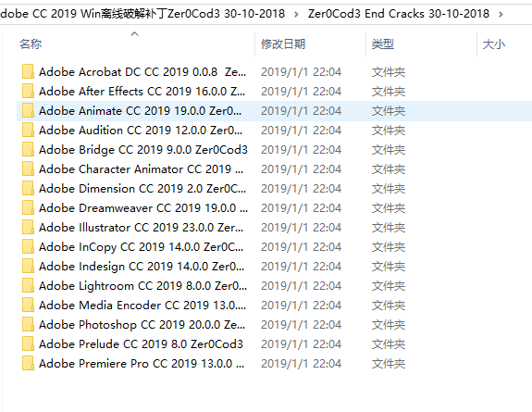Click the Adobe Media Encoder modified date

[x=301, y=305]
